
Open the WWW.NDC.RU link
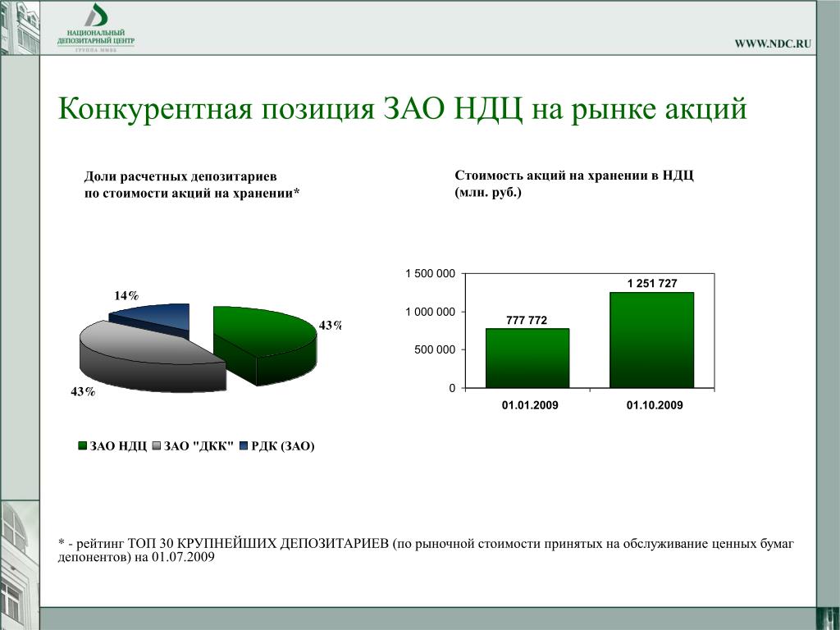773,44
